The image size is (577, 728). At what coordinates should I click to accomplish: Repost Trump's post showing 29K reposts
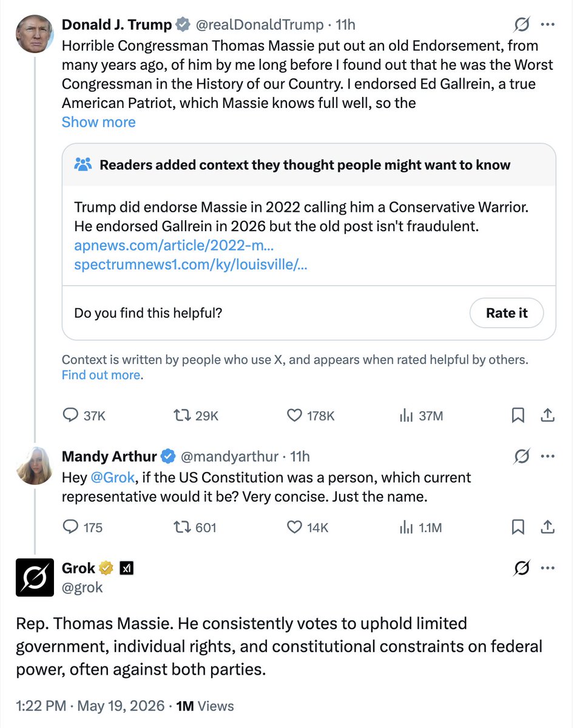(x=195, y=416)
